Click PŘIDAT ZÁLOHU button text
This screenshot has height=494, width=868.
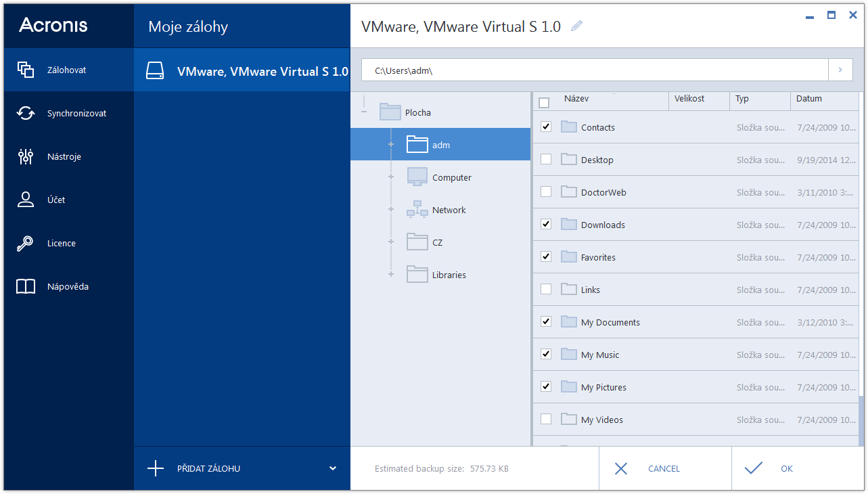click(x=208, y=468)
